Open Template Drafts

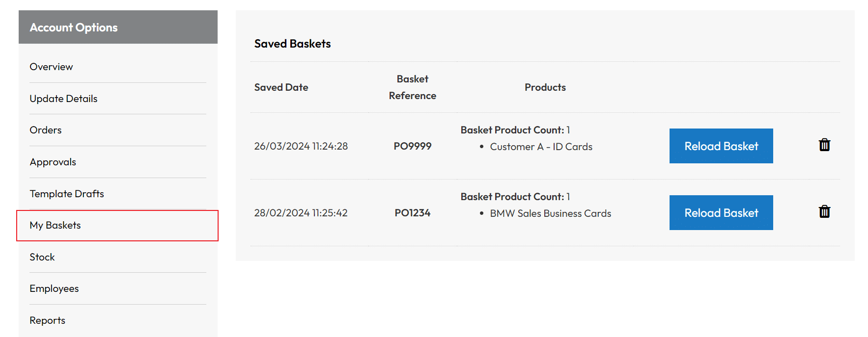tap(67, 194)
